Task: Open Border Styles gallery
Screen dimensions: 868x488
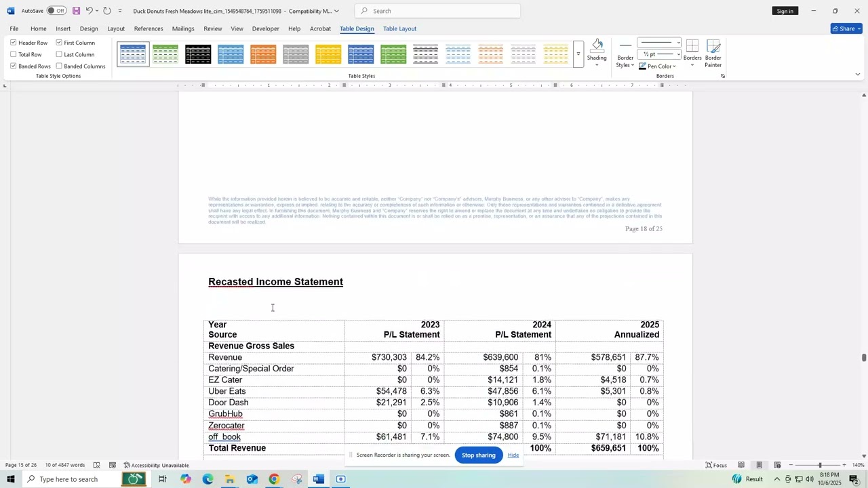Action: 625,53
